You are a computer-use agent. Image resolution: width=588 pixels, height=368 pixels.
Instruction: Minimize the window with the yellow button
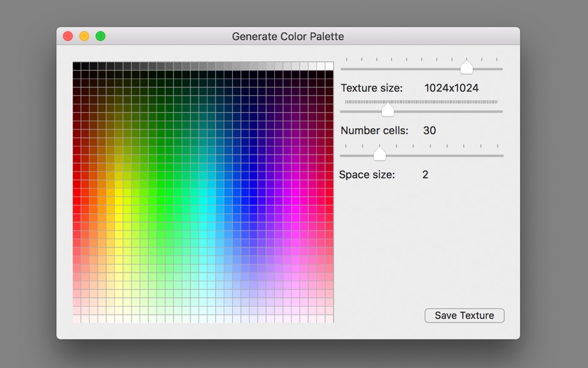click(x=84, y=37)
